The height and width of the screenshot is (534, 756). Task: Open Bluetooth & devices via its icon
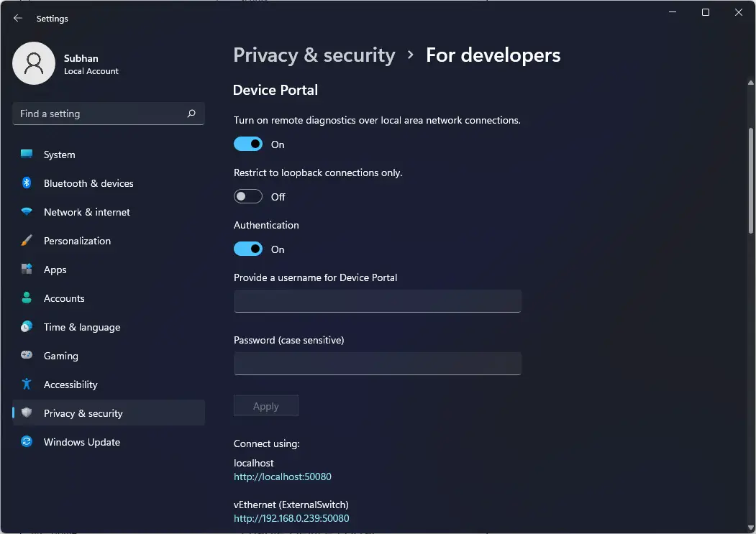pos(27,183)
